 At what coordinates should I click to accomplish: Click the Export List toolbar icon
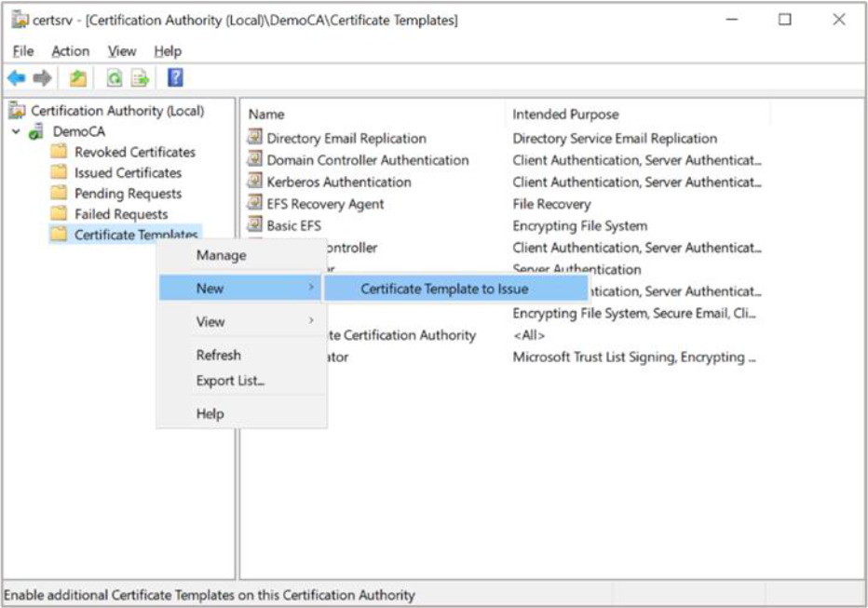click(x=140, y=78)
